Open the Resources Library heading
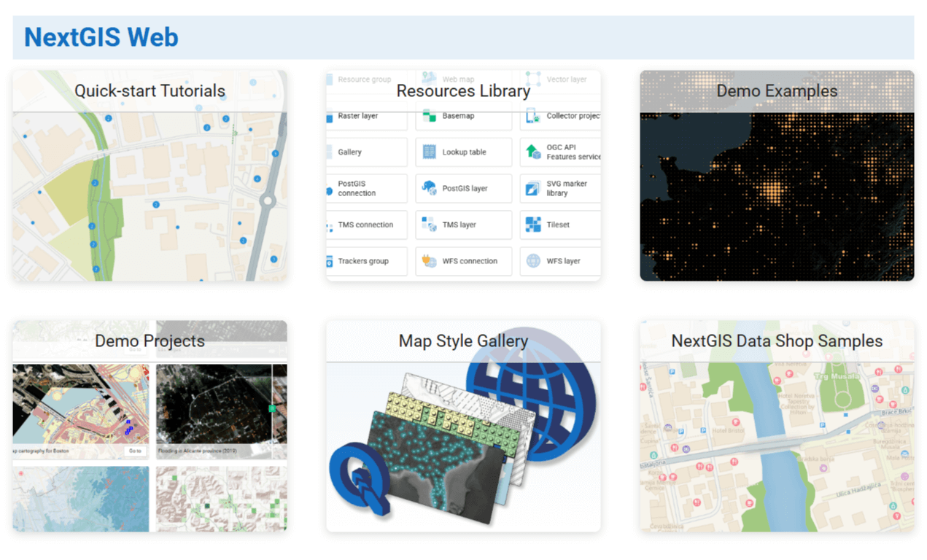 pos(463,91)
